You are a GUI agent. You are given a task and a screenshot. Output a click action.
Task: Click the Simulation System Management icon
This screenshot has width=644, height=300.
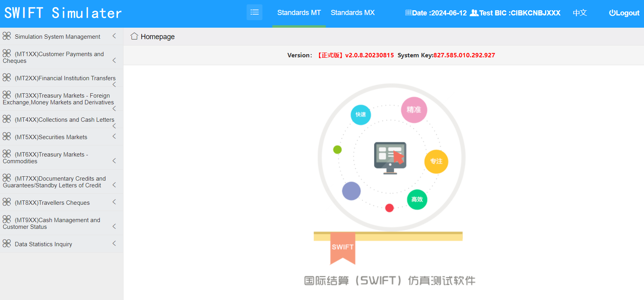(7, 36)
